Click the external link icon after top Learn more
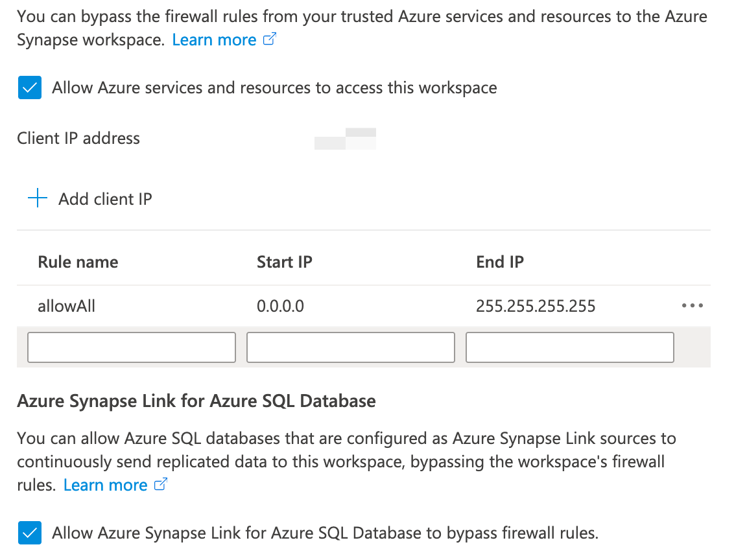This screenshot has height=560, width=747. 269,40
